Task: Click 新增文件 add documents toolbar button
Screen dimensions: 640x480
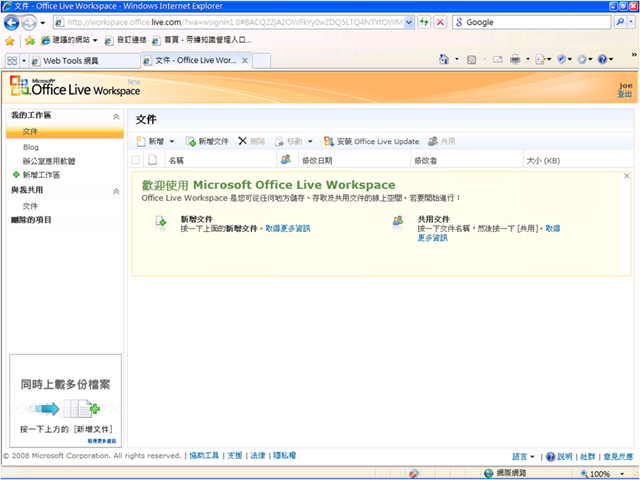Action: click(x=207, y=141)
